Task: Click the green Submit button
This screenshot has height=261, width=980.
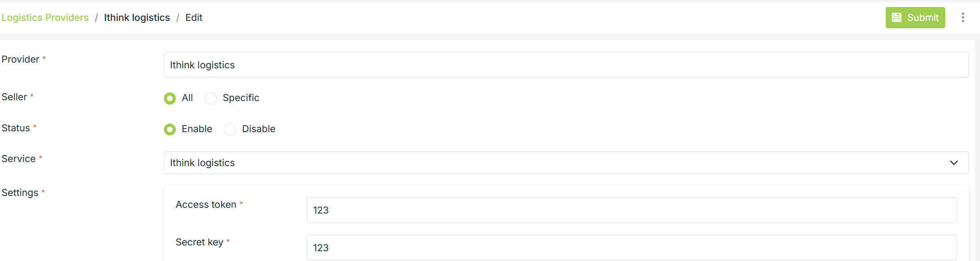Action: click(915, 18)
